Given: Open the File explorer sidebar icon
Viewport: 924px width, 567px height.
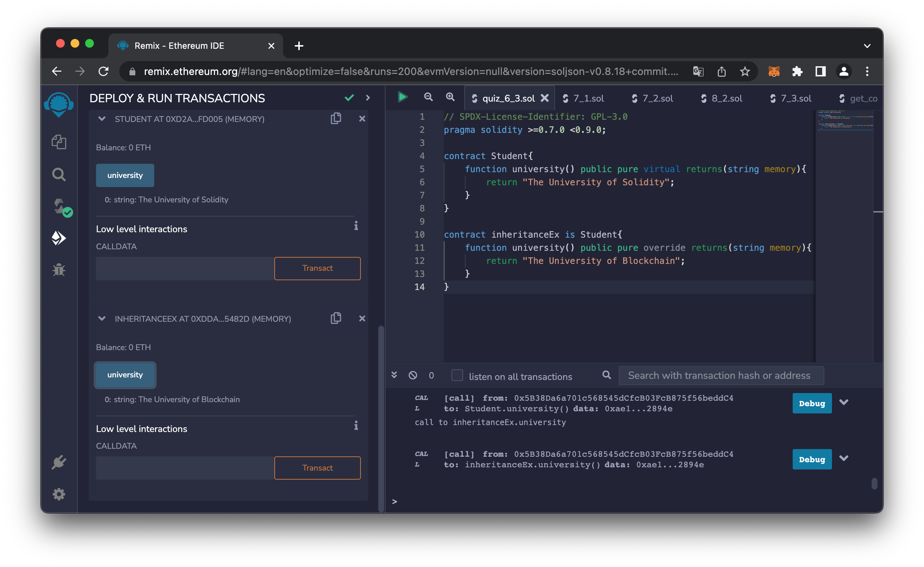Looking at the screenshot, I should (x=59, y=142).
